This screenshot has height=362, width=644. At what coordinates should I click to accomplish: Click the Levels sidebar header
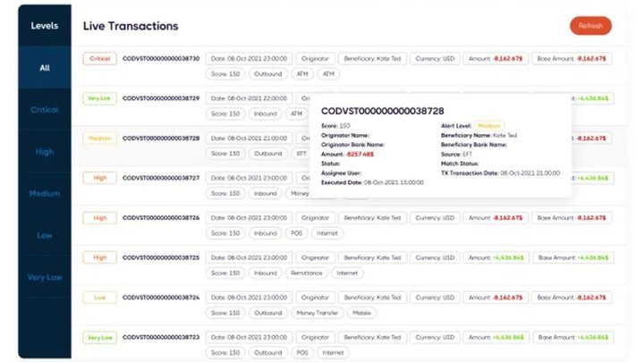coord(45,25)
